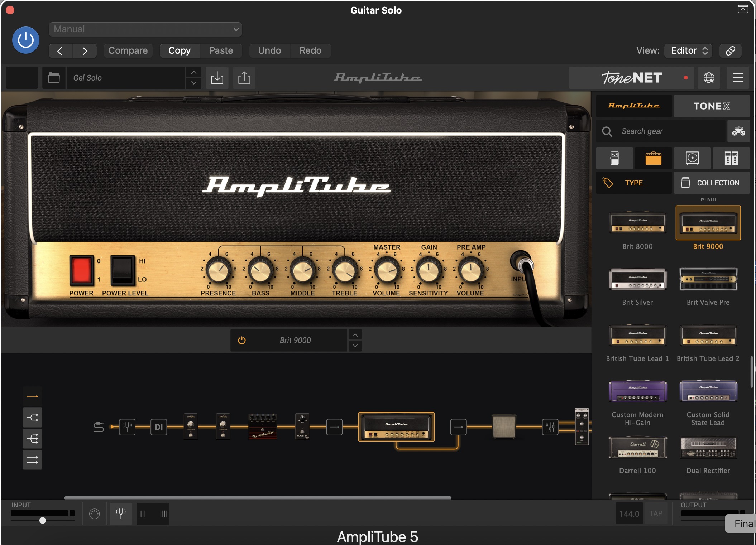Screen dimensions: 756x545
Task: Click the Gel Solo preset name field
Action: pyautogui.click(x=125, y=78)
